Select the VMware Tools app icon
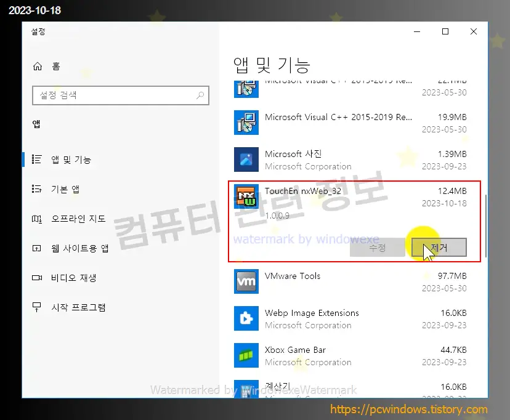This screenshot has width=510, height=420. coord(246,281)
